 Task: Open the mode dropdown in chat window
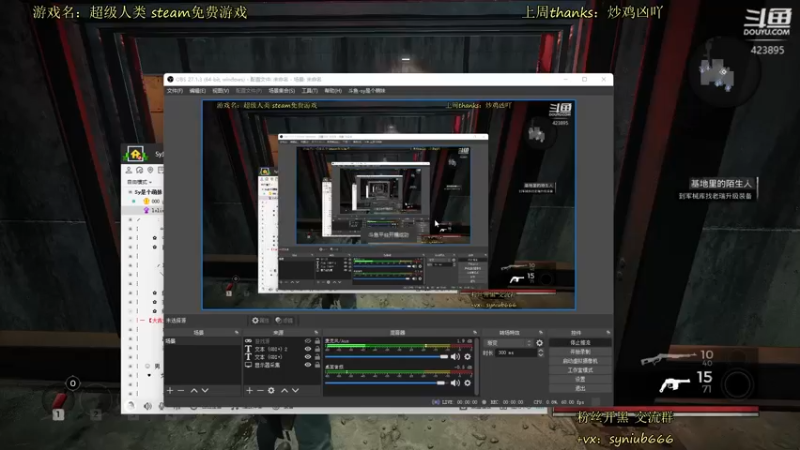[139, 182]
